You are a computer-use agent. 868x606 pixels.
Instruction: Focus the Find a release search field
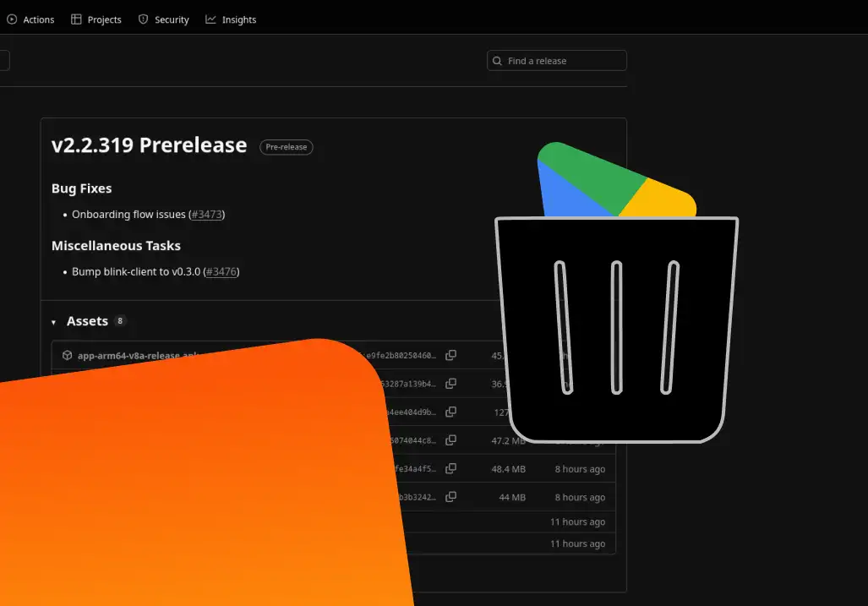(x=557, y=61)
